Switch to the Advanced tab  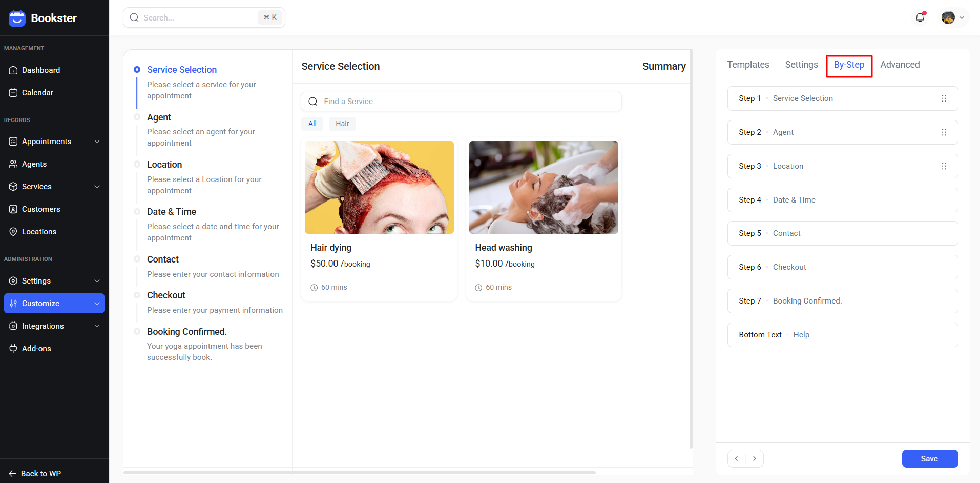point(900,65)
